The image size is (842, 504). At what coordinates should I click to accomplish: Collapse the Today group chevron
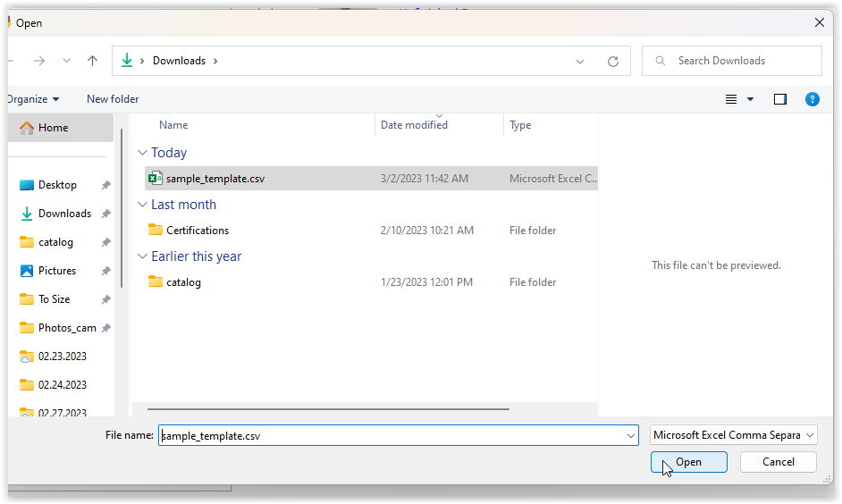(142, 153)
